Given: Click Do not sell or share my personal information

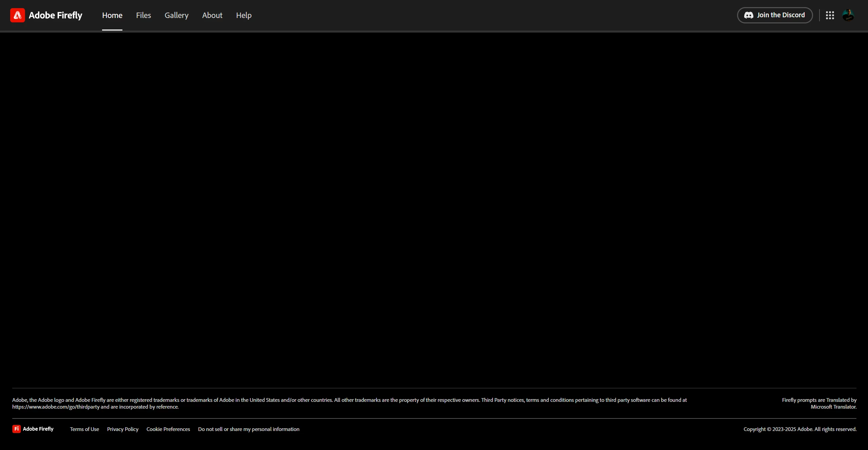Looking at the screenshot, I should pos(249,429).
